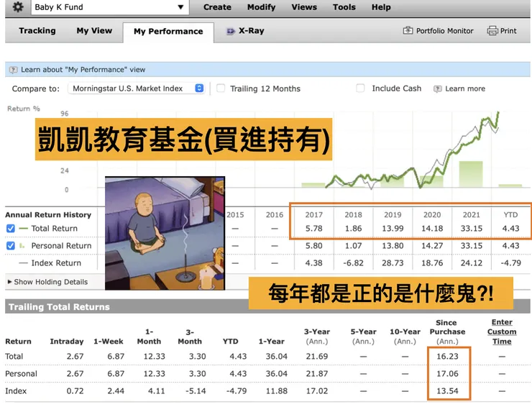This screenshot has height=407, width=532.
Task: Switch to the My View tab
Action: click(x=94, y=30)
